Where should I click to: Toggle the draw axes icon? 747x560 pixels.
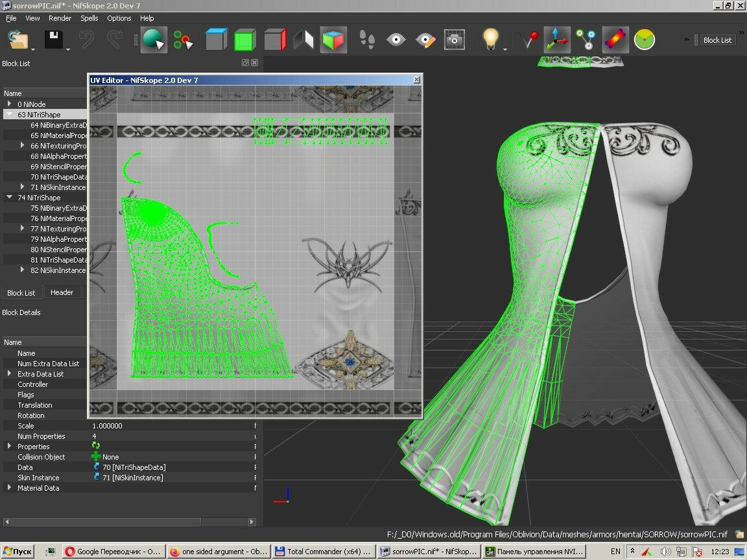[x=556, y=40]
